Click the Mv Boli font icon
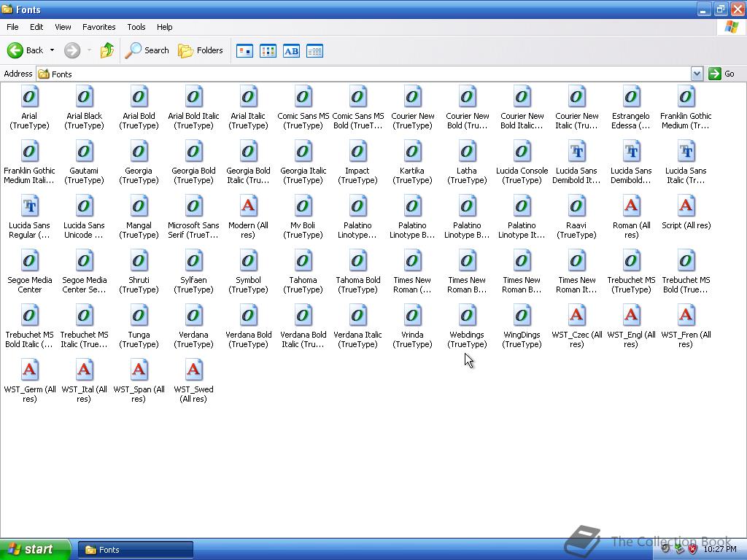The width and height of the screenshot is (747, 560). (x=303, y=206)
